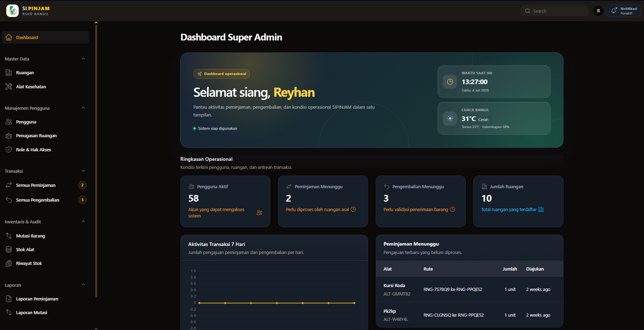The image size is (644, 330).
Task: Click the Alat Kesehatan tools icon
Action: (9, 87)
